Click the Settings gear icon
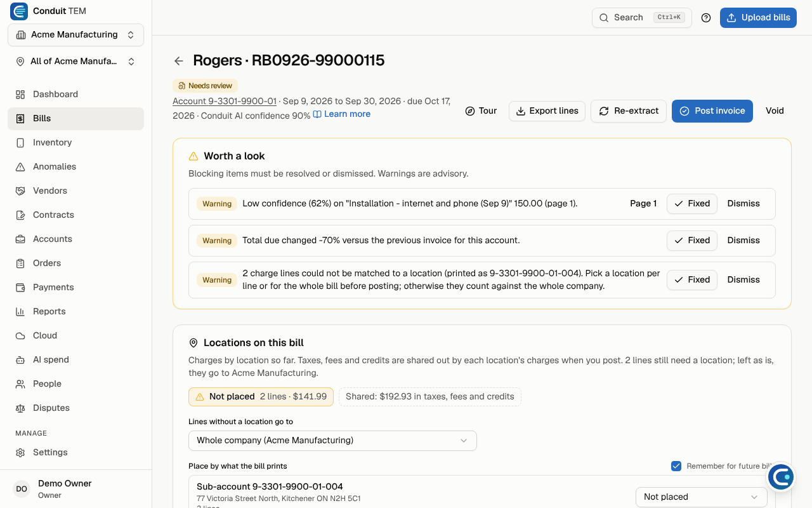The image size is (812, 508). [x=20, y=452]
